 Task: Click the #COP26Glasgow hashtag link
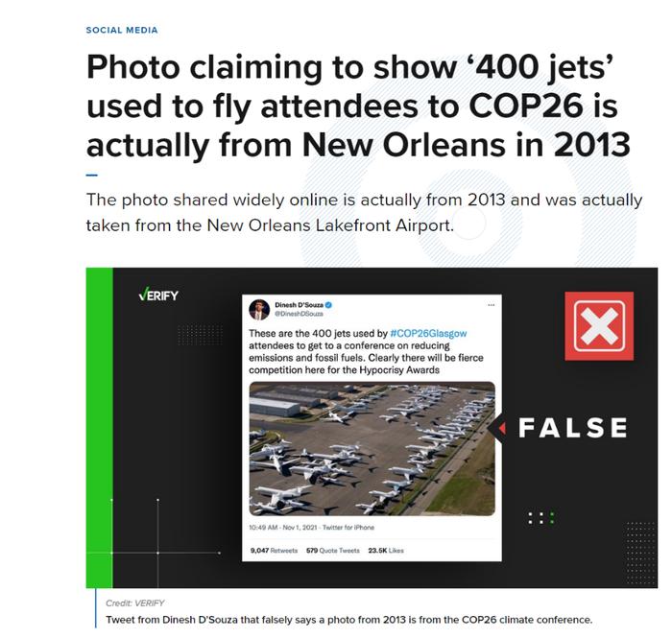[428, 333]
